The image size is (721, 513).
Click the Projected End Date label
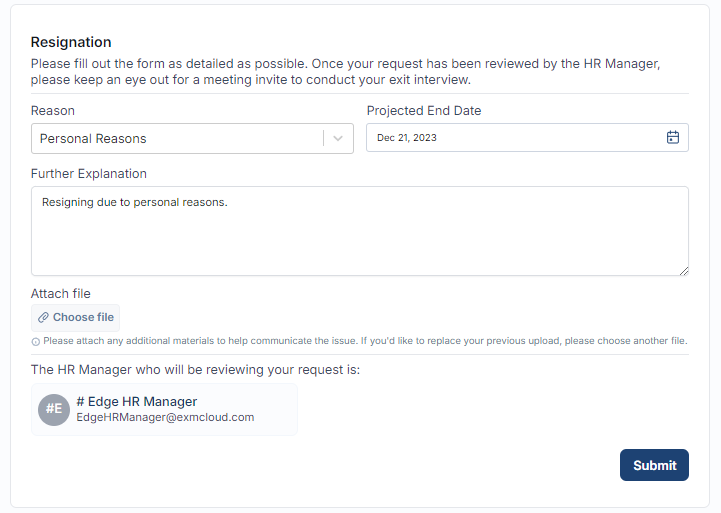pos(424,111)
